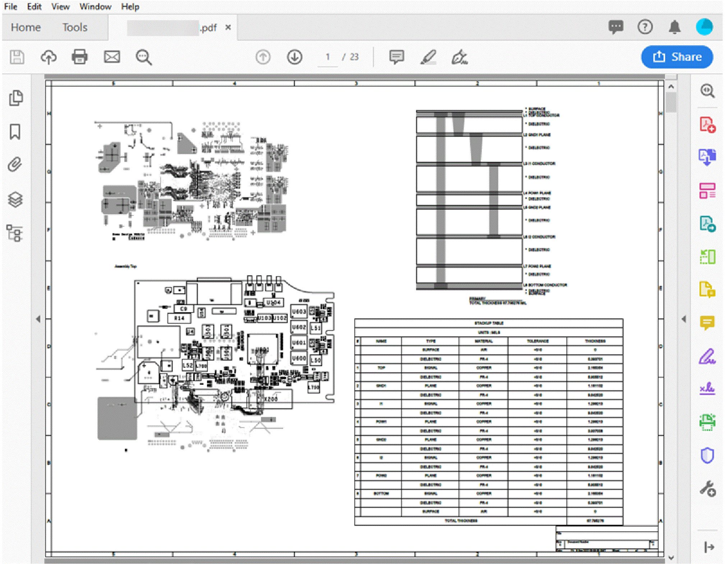The height and width of the screenshot is (564, 728).
Task: Open the model tree panel
Action: (15, 234)
